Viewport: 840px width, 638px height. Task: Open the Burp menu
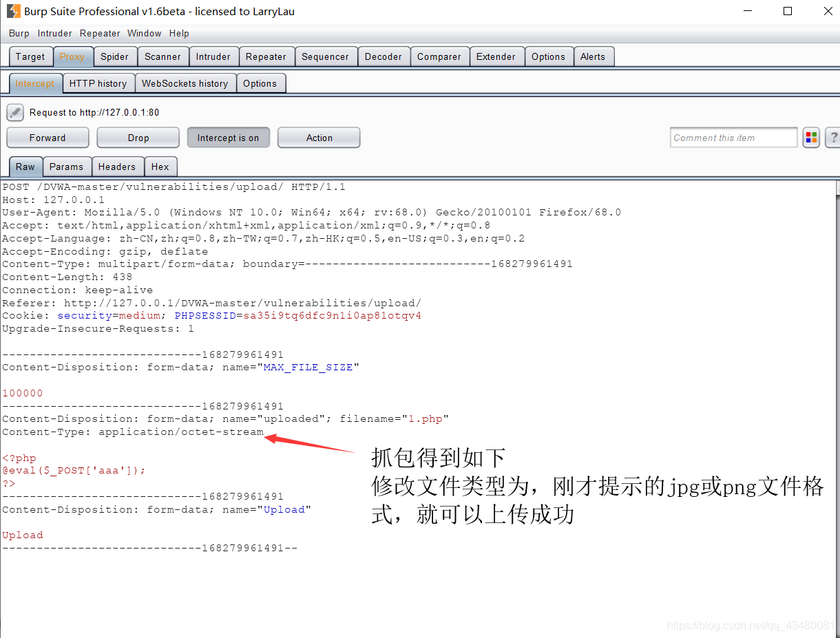pyautogui.click(x=19, y=33)
